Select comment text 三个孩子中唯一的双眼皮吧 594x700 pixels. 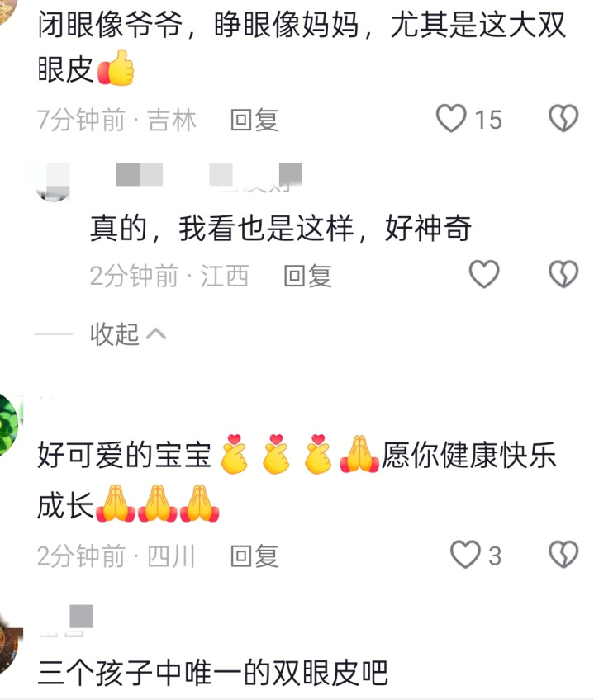(212, 672)
